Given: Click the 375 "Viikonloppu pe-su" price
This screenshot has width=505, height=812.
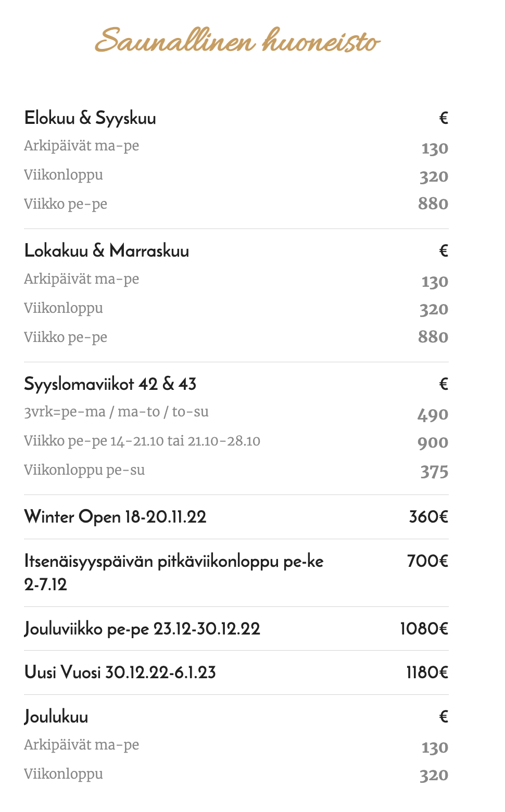Looking at the screenshot, I should point(434,472).
